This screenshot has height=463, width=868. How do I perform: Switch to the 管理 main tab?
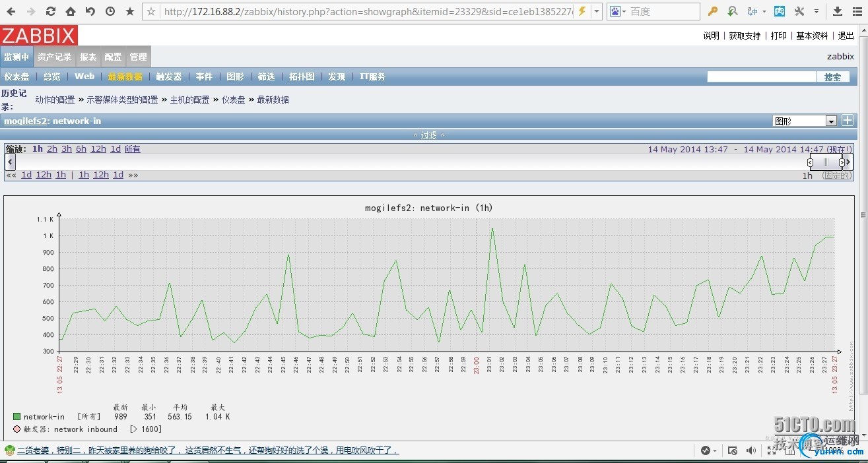click(x=138, y=57)
